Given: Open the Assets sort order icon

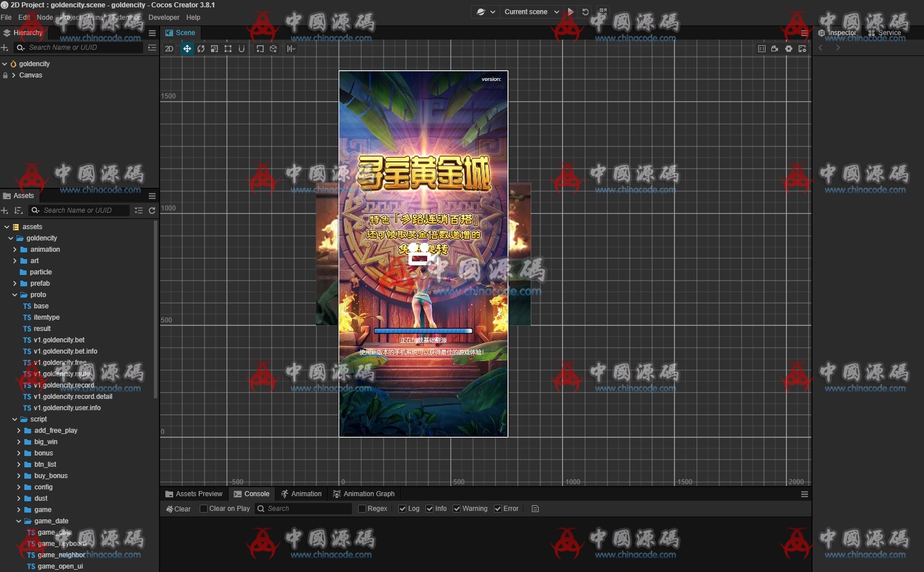Looking at the screenshot, I should tap(19, 210).
